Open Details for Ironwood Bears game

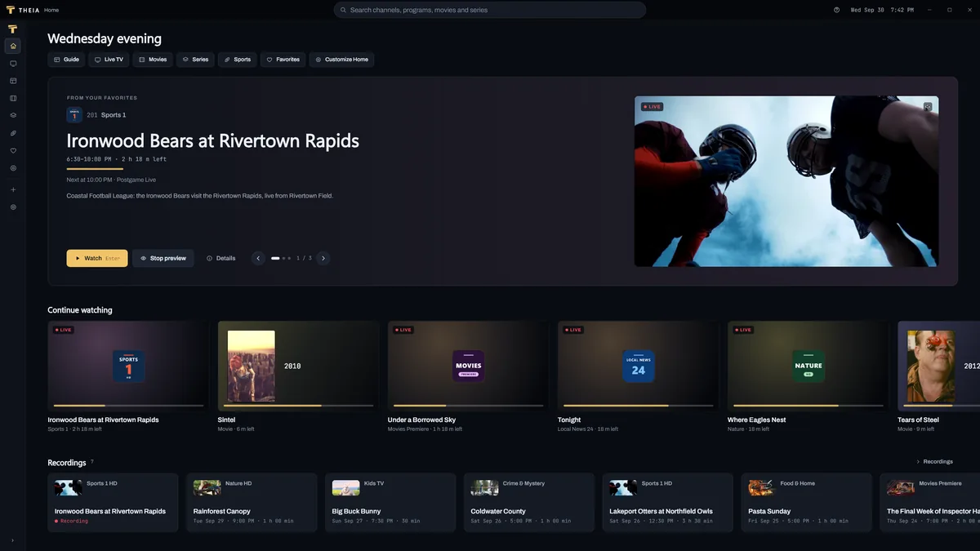click(220, 258)
